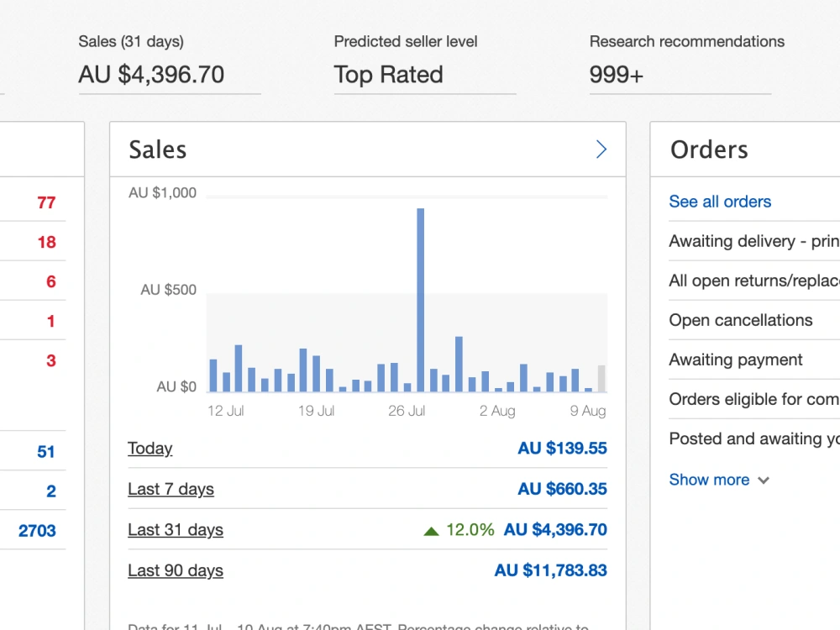Open the Last 90 days sales breakdown
The width and height of the screenshot is (840, 630).
pos(175,570)
